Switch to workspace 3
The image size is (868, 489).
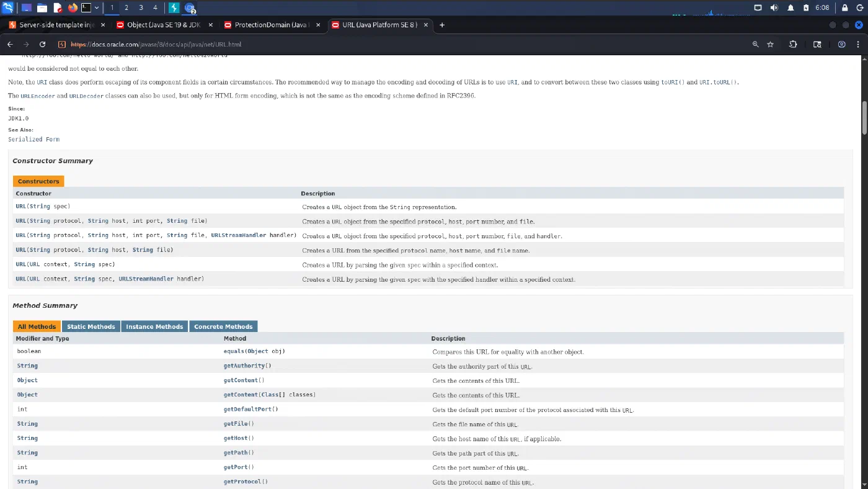coord(141,7)
